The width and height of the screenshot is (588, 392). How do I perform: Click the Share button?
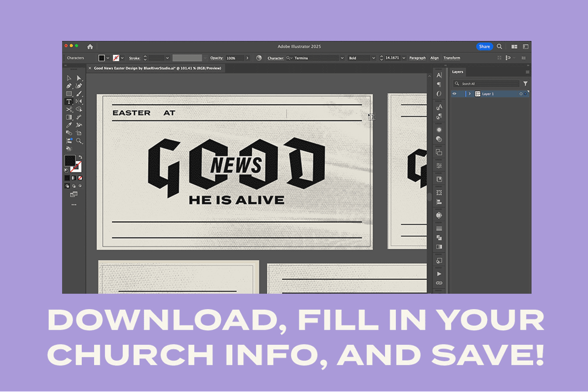[x=485, y=47]
